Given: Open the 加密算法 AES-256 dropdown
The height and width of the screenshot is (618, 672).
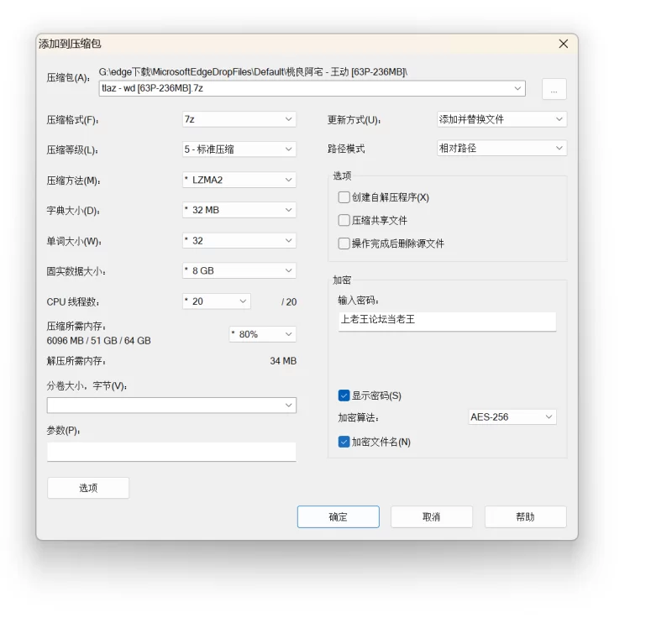Looking at the screenshot, I should 512,416.
